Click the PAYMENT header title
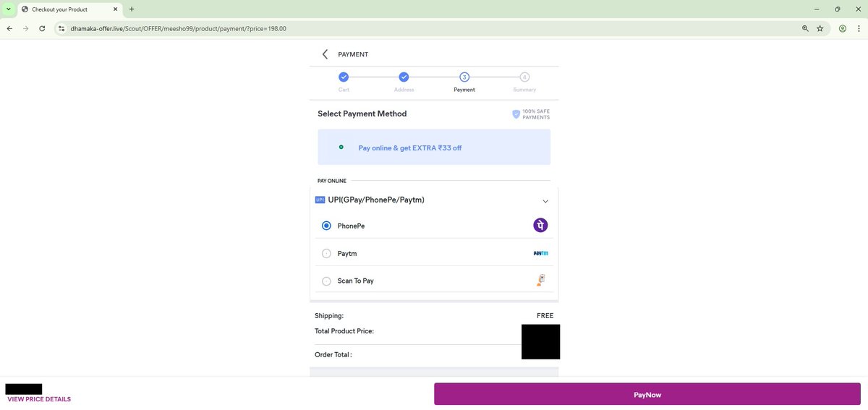868x410 pixels. pos(353,54)
